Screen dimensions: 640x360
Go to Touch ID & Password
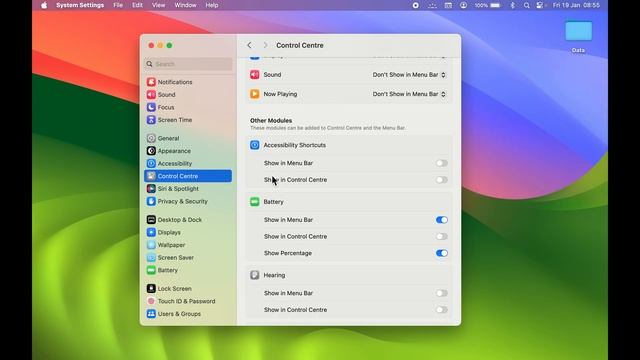pos(181,301)
